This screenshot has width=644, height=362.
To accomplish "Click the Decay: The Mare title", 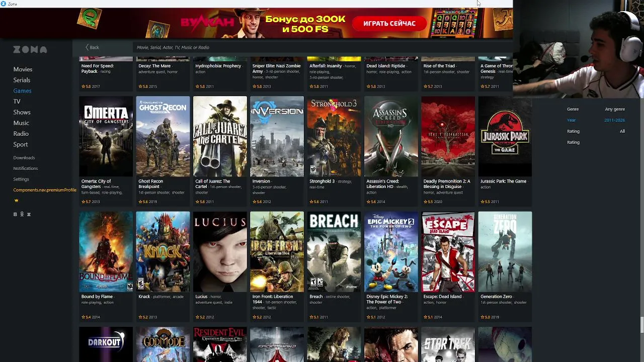I will (154, 66).
